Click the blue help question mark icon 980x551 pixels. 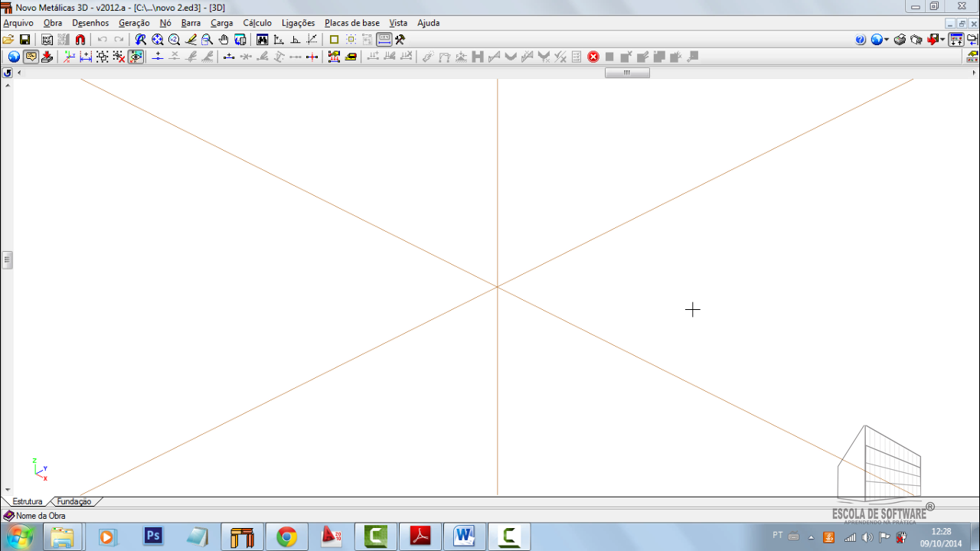pos(861,40)
